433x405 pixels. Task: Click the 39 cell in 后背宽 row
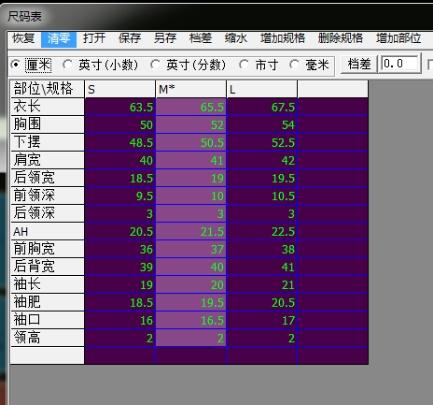[120, 267]
